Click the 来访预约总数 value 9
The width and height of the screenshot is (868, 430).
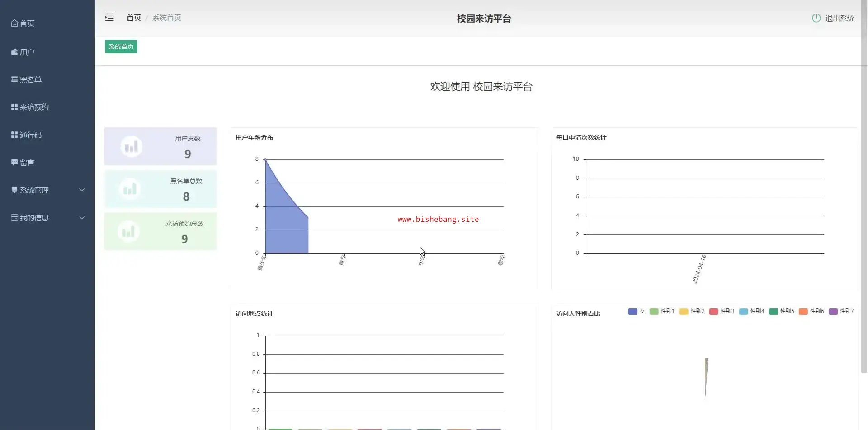pyautogui.click(x=184, y=239)
